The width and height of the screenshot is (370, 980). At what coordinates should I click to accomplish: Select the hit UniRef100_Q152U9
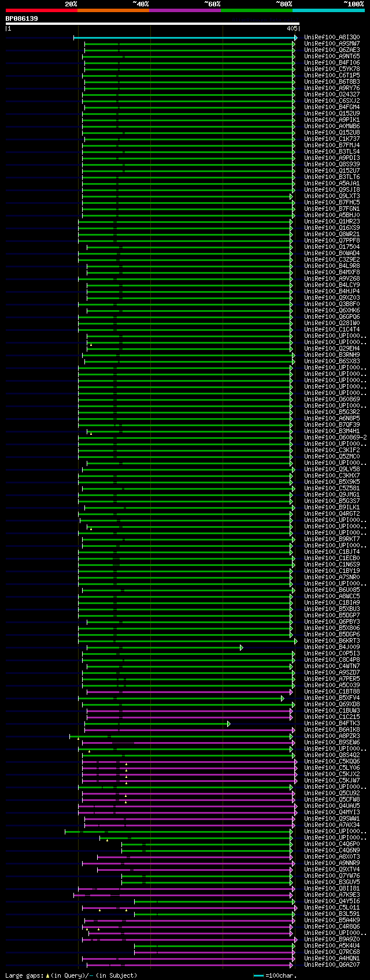[x=332, y=114]
